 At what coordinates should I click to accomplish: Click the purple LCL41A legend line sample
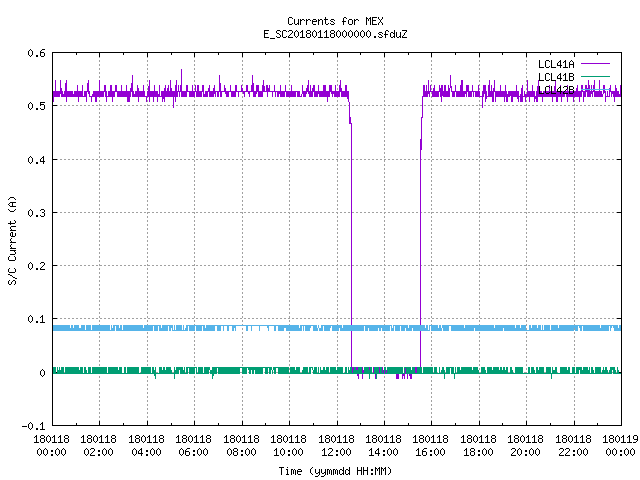coord(595,64)
